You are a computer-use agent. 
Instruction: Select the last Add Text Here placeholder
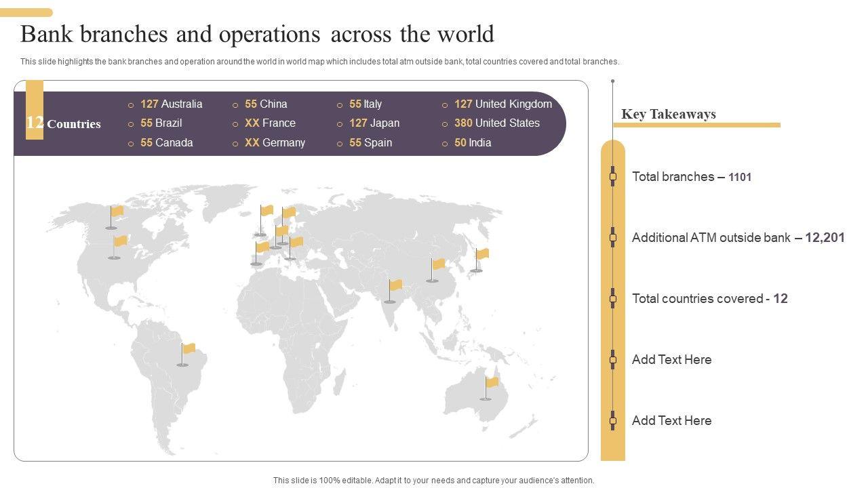click(x=671, y=421)
